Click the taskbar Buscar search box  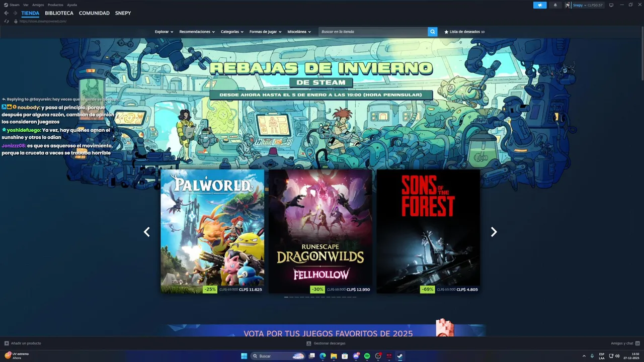[x=278, y=356]
